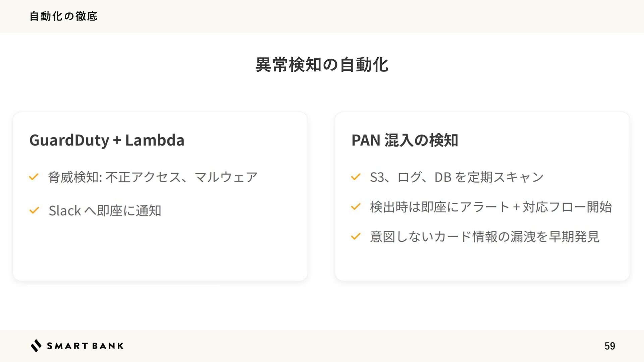The width and height of the screenshot is (644, 362).
Task: Click the SmartBank logo icon
Action: click(x=36, y=346)
